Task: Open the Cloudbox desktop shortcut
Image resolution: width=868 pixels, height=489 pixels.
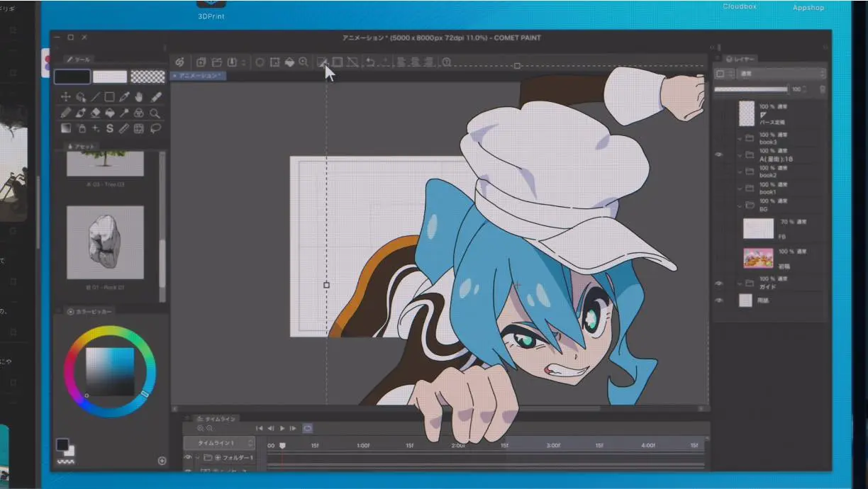Action: click(x=740, y=6)
